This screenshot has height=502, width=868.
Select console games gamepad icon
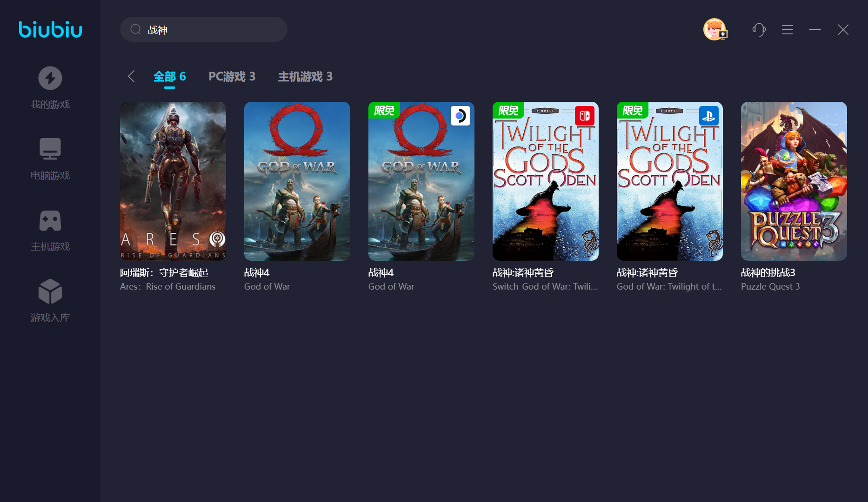click(x=50, y=221)
